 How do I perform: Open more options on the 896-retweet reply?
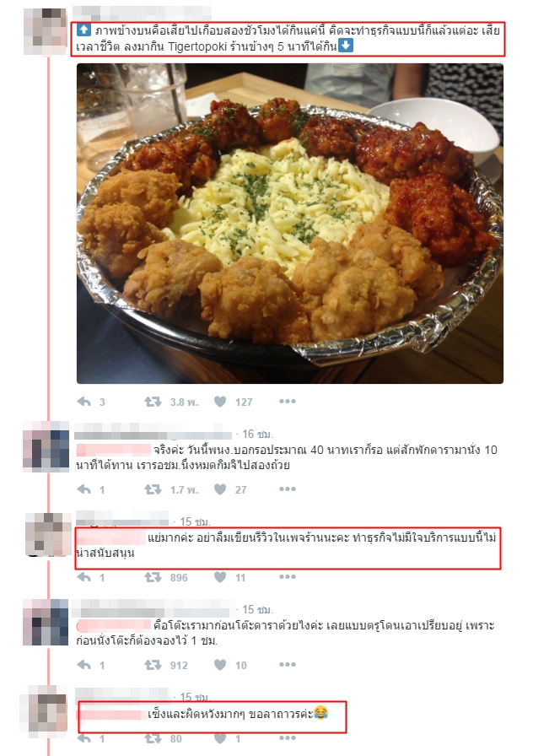[x=288, y=576]
